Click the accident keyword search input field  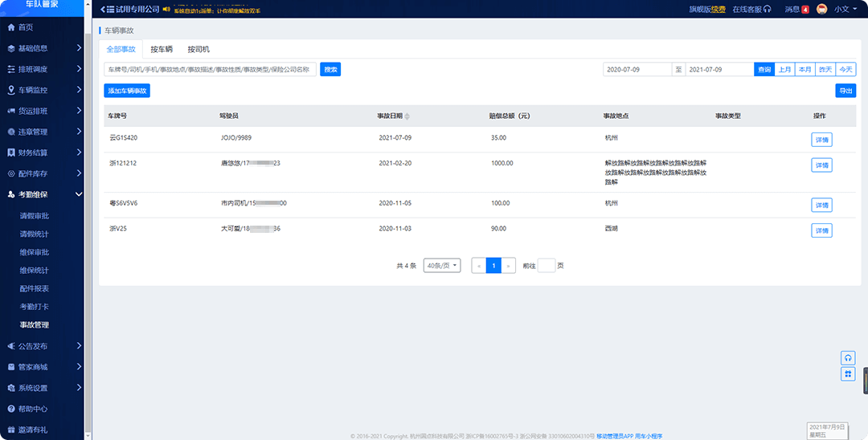(x=210, y=70)
